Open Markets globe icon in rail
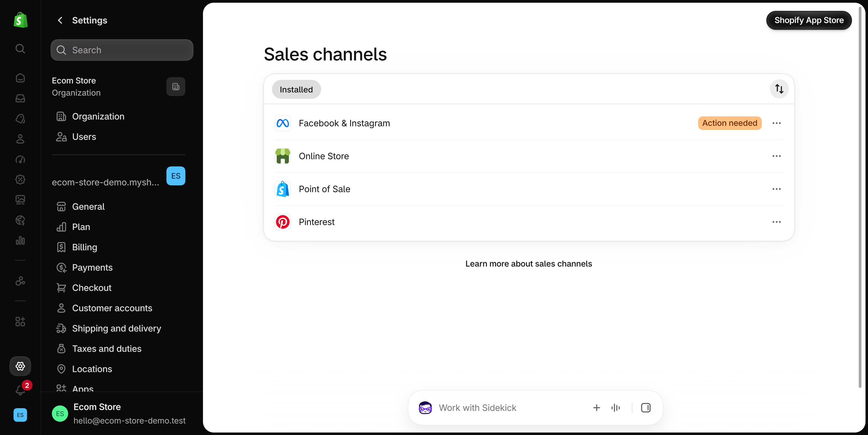The width and height of the screenshot is (868, 435). [x=20, y=220]
